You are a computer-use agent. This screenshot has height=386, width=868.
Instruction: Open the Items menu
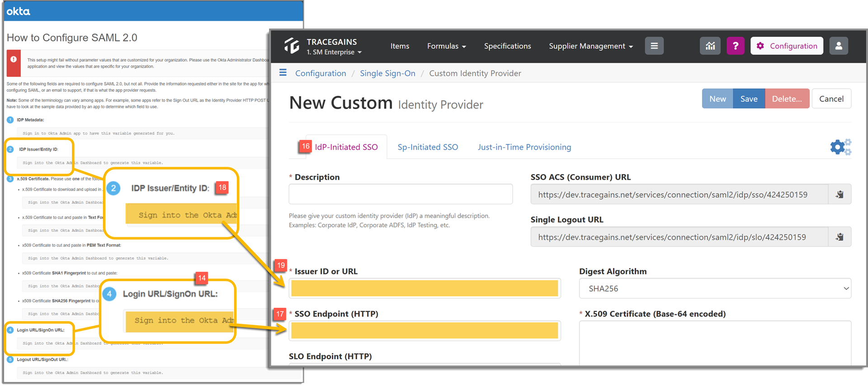400,46
